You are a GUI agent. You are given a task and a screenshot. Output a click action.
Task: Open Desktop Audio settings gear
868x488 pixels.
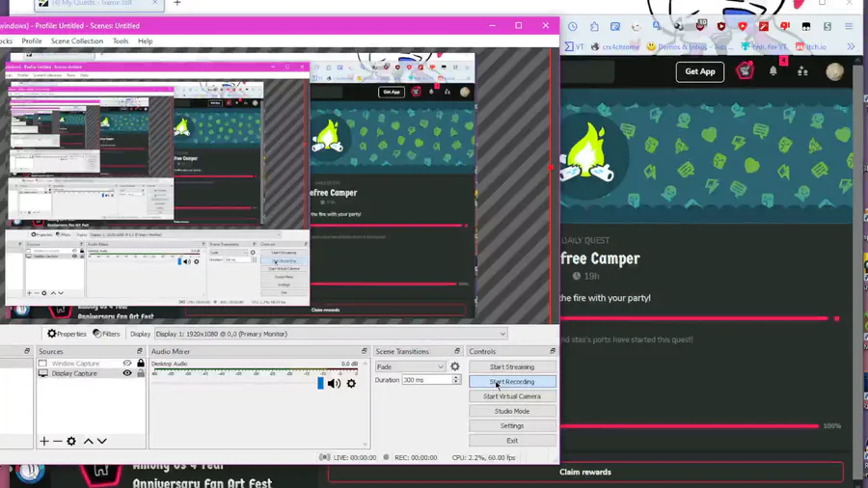(x=351, y=384)
